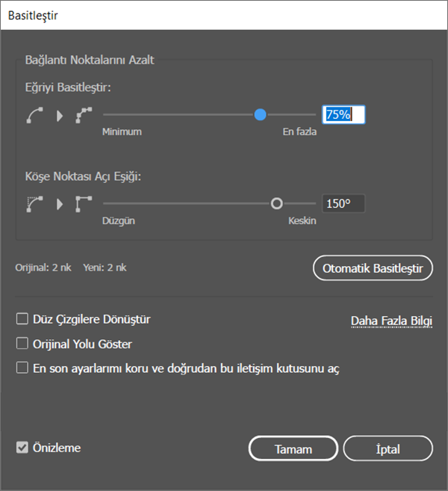This screenshot has height=491, width=448.
Task: Click the angular path icon beside curve slider
Action: (84, 116)
